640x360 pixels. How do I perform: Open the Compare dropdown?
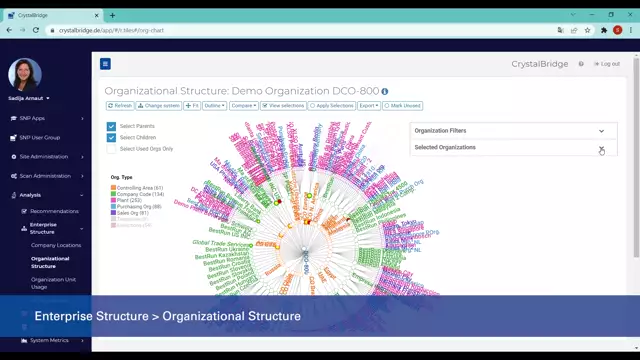(244, 106)
